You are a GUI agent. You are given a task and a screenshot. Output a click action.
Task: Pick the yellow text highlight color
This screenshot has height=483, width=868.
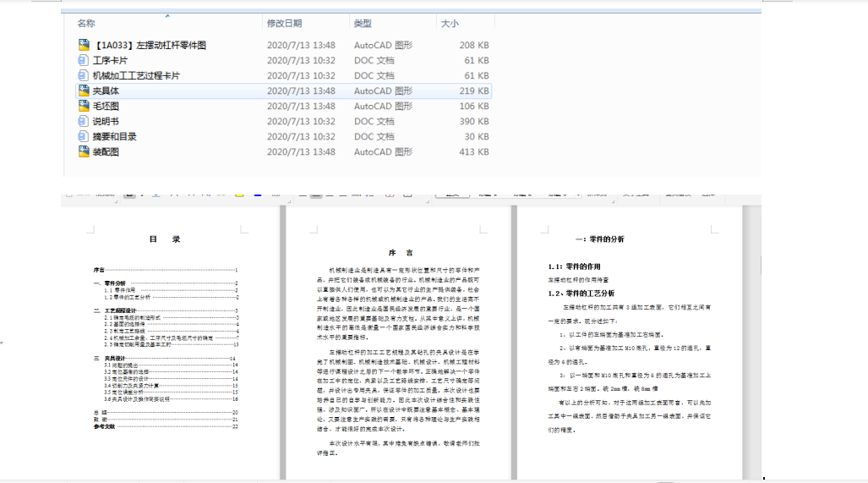point(239,195)
